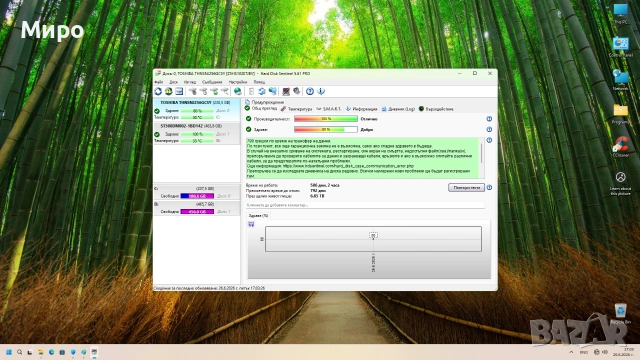Viewport: 640px width, 360px height.
Task: Click the system tray show hidden icons chevron
Action: click(571, 352)
